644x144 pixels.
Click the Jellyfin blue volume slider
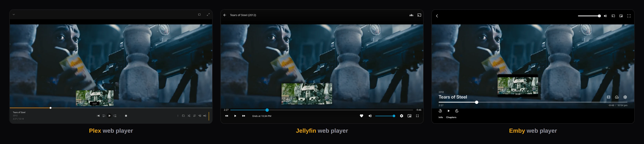coord(385,116)
